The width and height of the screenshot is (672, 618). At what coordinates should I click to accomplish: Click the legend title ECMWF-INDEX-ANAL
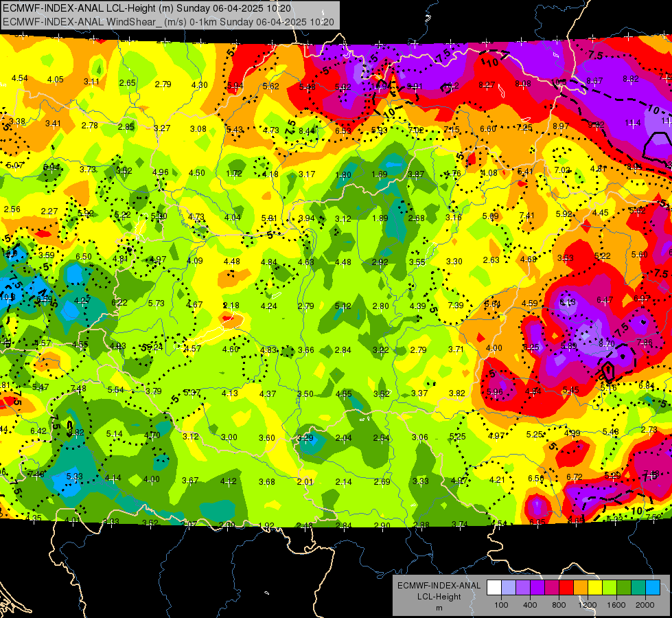tap(439, 586)
